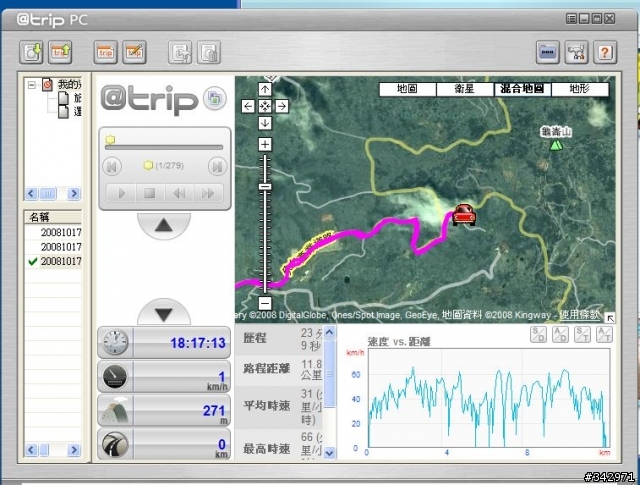640x485 pixels.
Task: Switch map to 衛星 view
Action: tap(465, 89)
